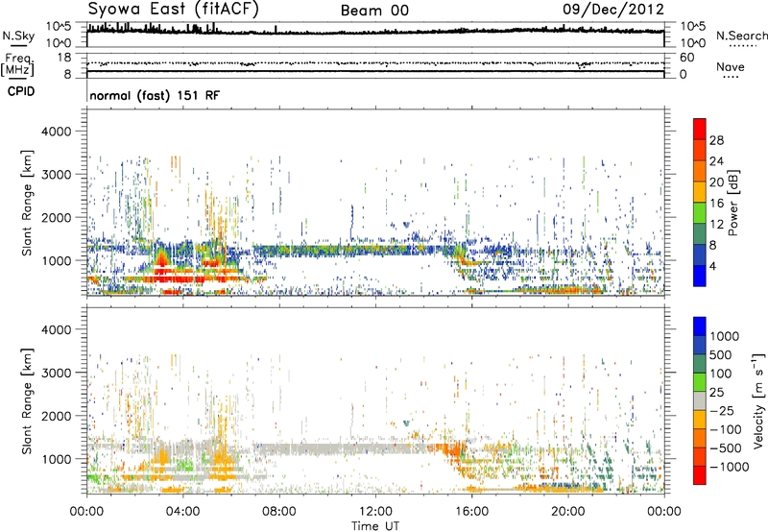The height and width of the screenshot is (532, 768).
Task: Click the '18' tick on the frequency axis
Action: pyautogui.click(x=64, y=58)
